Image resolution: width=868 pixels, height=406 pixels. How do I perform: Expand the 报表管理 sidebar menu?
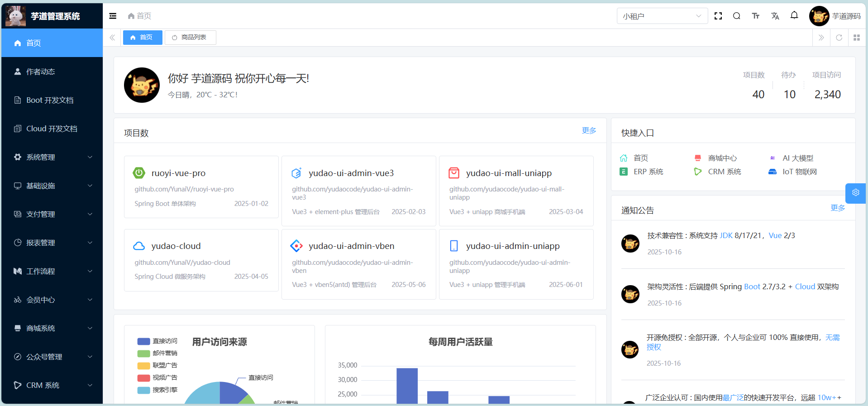click(x=52, y=243)
